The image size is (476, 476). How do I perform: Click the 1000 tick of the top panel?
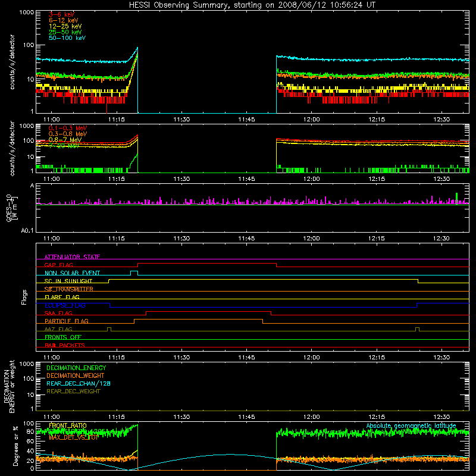tap(27, 12)
